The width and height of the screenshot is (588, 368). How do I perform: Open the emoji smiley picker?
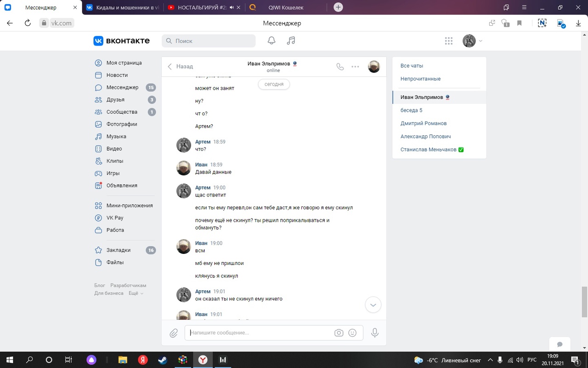[x=353, y=333]
